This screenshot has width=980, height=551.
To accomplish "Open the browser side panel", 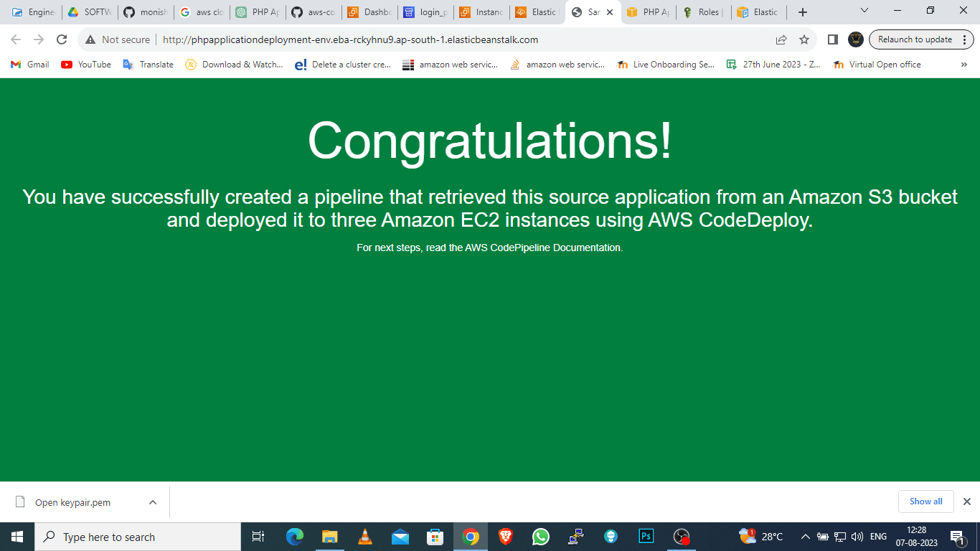I will 833,39.
